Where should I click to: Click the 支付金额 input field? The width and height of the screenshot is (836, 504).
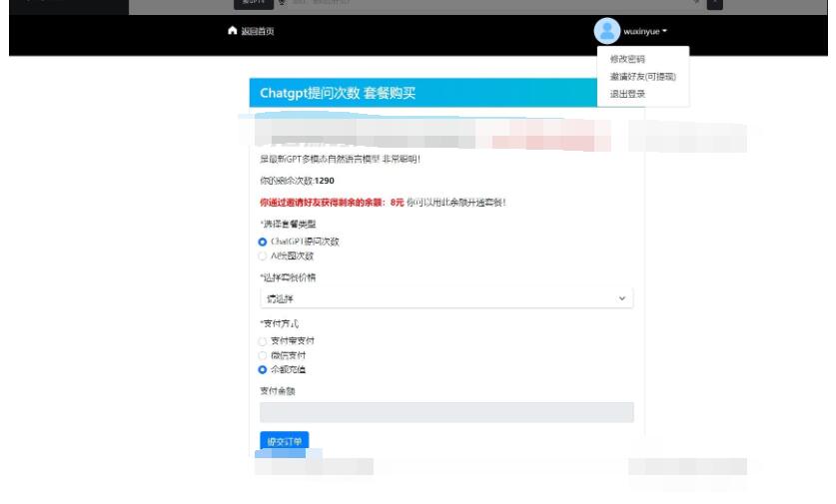click(x=446, y=412)
